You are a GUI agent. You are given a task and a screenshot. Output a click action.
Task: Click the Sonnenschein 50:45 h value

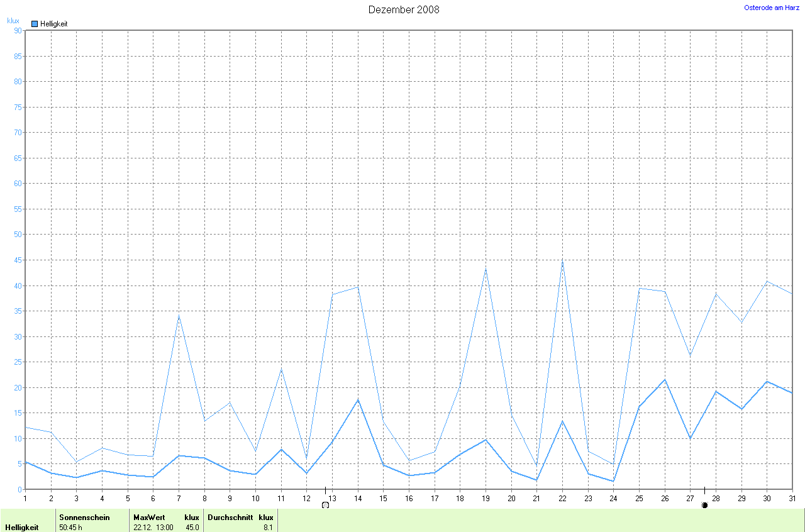pyautogui.click(x=70, y=527)
